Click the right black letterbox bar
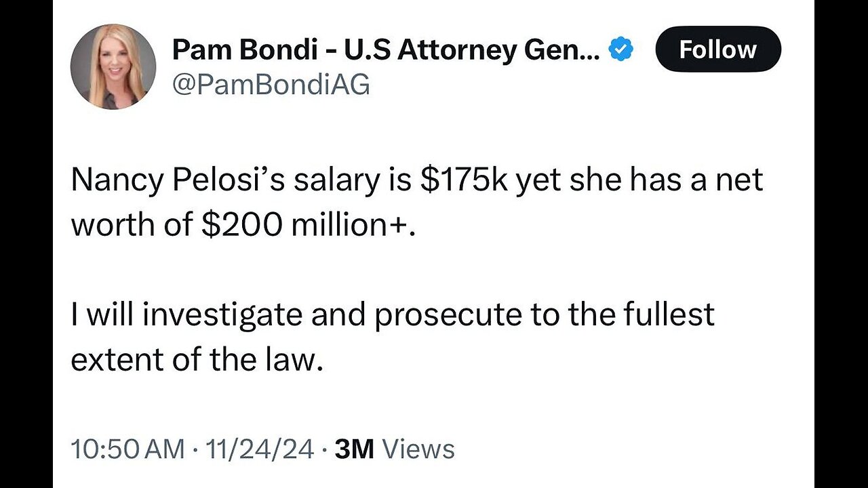868x488 pixels. [x=841, y=244]
